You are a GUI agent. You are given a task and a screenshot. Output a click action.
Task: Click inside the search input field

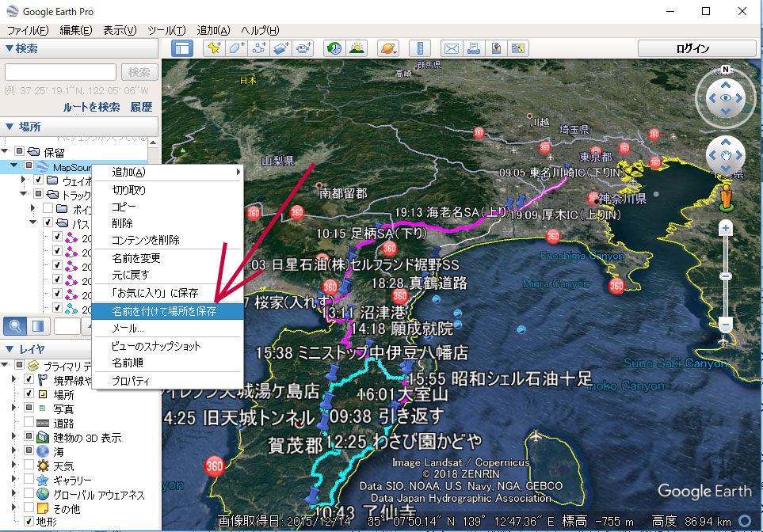click(x=60, y=72)
